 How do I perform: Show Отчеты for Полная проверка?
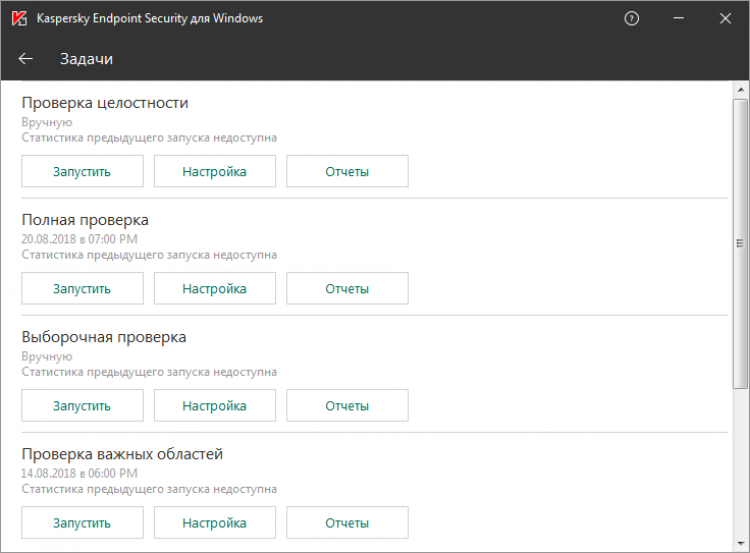347,289
